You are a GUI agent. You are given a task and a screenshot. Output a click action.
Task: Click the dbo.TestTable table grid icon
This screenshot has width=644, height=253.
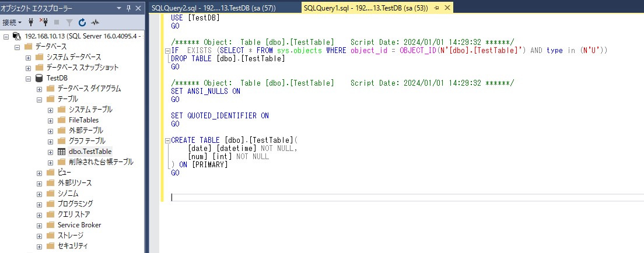click(x=62, y=152)
